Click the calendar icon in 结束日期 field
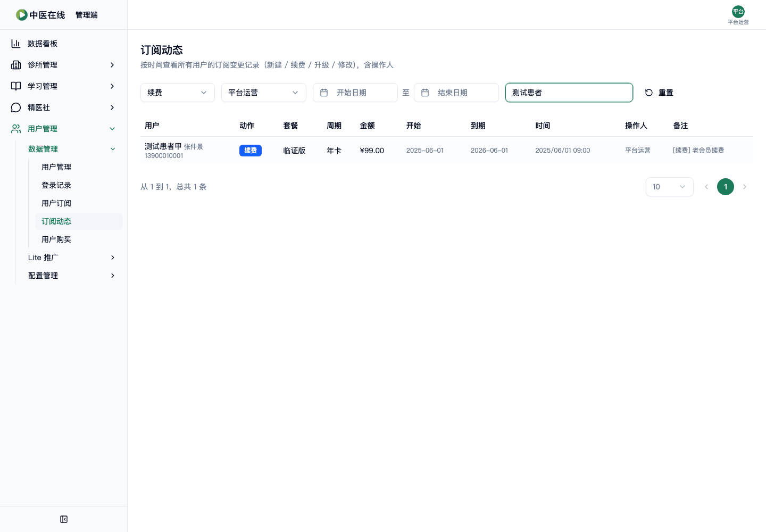This screenshot has width=766, height=532. click(425, 93)
